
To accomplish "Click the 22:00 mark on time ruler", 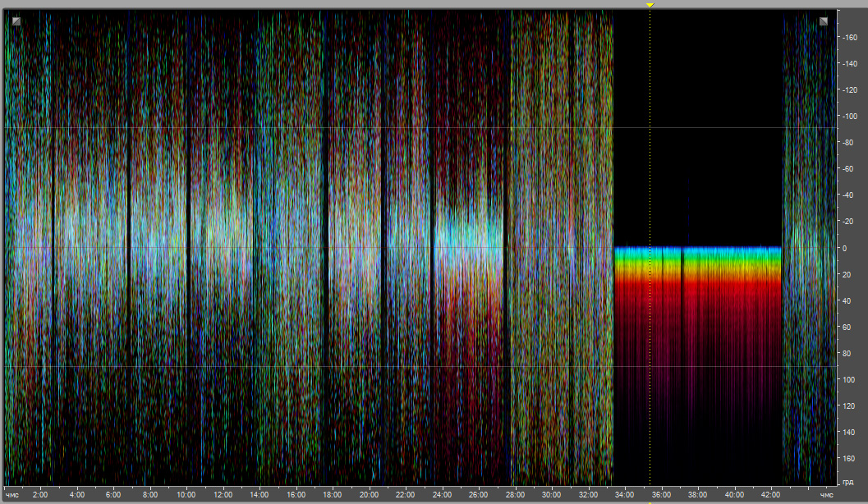I will 406,495.
